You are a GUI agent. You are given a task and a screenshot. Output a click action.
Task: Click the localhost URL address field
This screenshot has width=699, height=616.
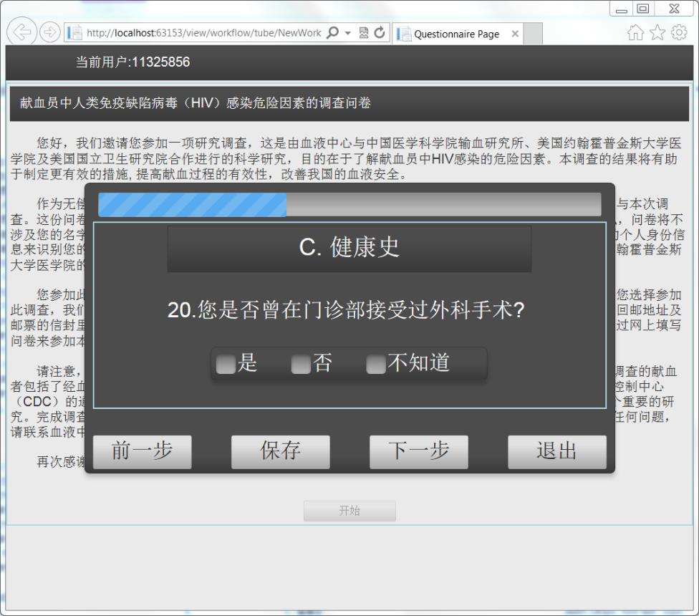203,32
